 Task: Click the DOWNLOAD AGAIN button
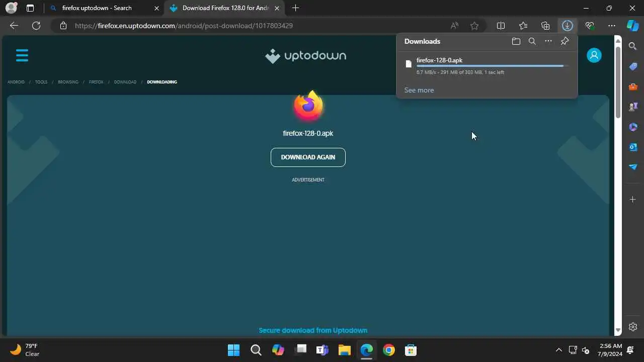click(308, 157)
